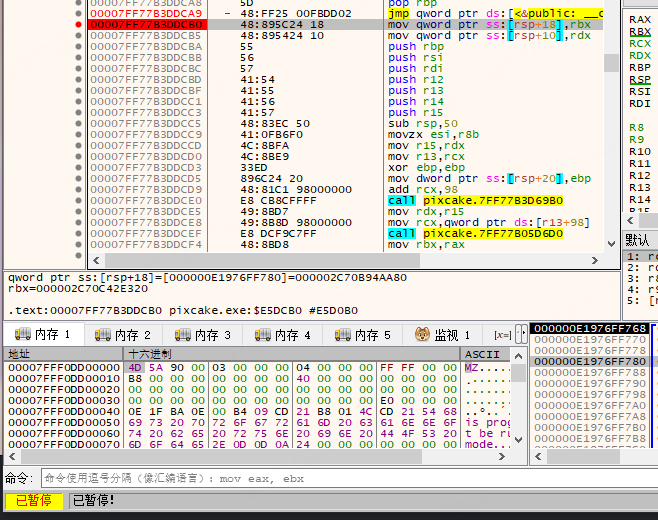Select the RDX register
The height and width of the screenshot is (520, 658).
[640, 55]
